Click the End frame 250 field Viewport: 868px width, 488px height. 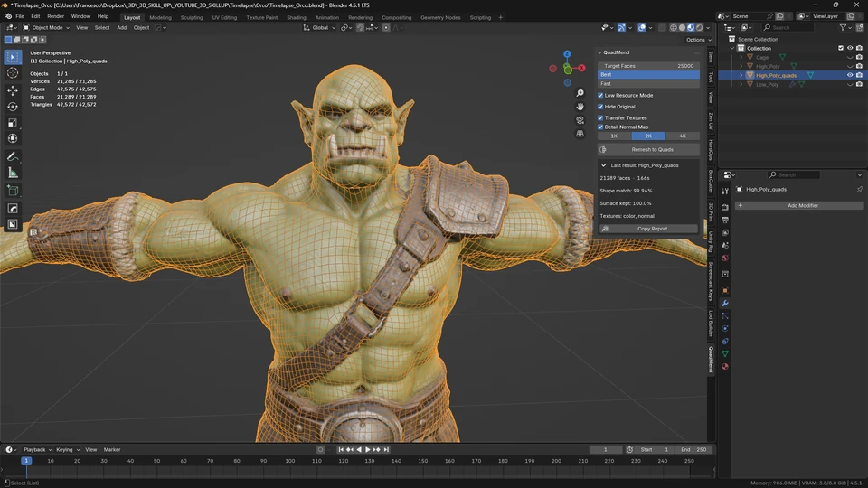tap(693, 450)
